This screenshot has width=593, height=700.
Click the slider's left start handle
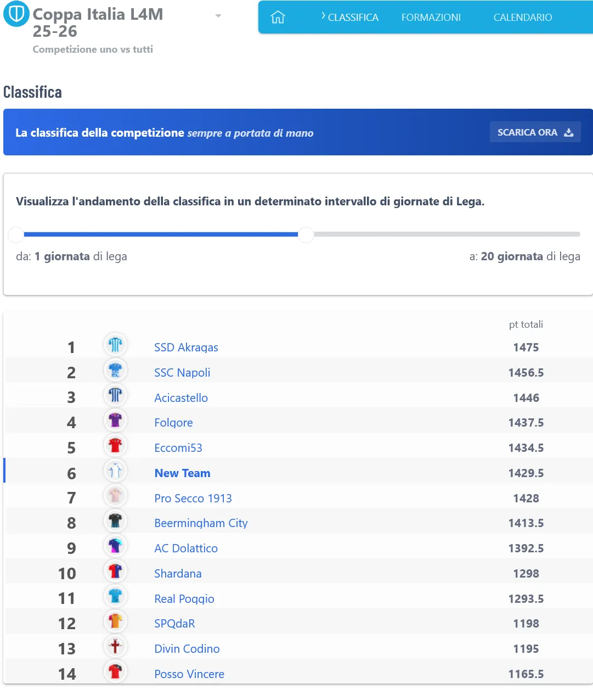16,234
